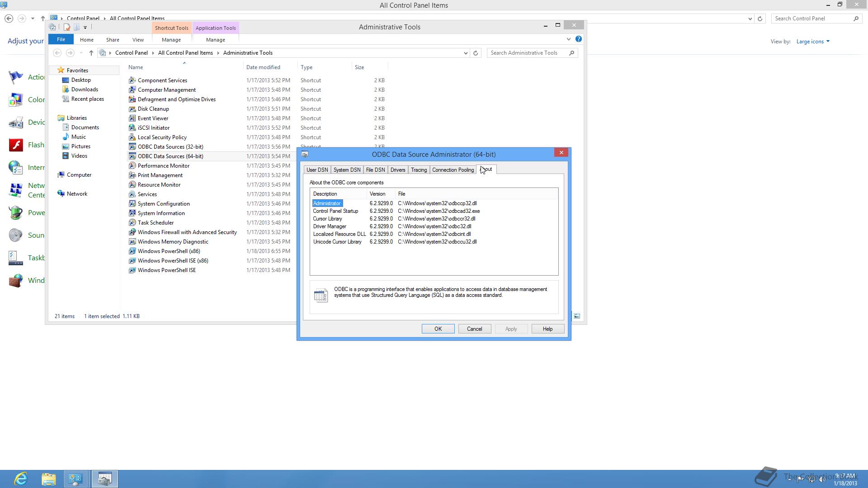This screenshot has height=488, width=868.
Task: Open File Explorer from the taskbar
Action: pyautogui.click(x=48, y=479)
